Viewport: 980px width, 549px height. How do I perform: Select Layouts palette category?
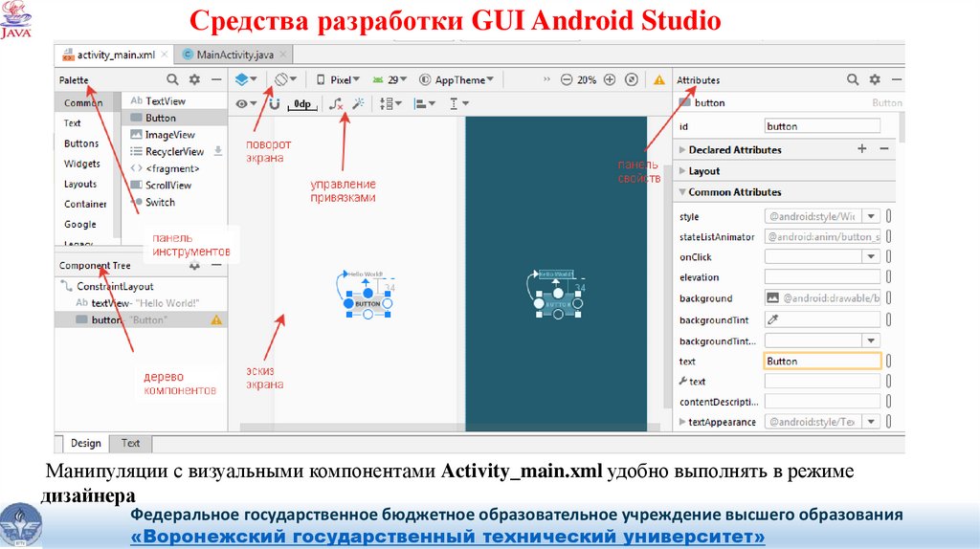coord(80,184)
